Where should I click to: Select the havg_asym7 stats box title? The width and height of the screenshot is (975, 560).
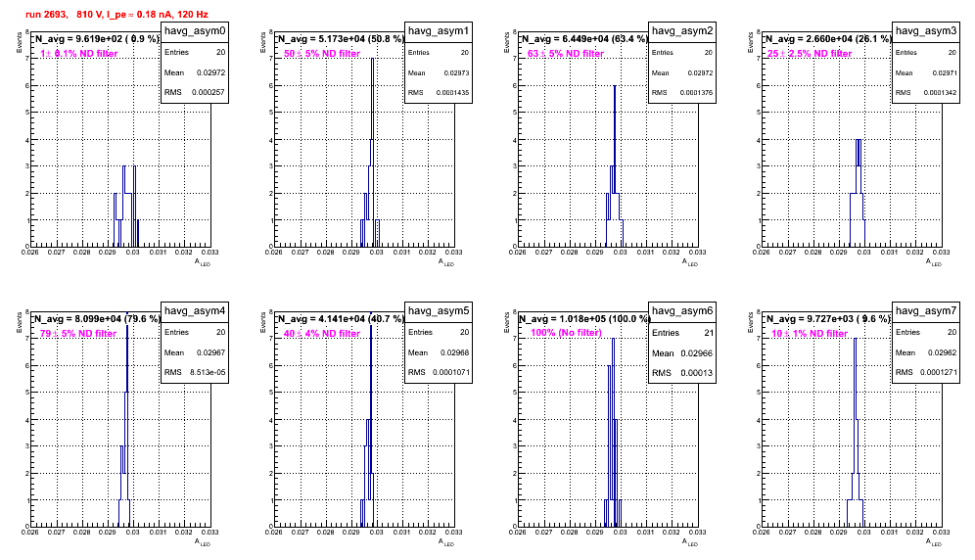926,310
